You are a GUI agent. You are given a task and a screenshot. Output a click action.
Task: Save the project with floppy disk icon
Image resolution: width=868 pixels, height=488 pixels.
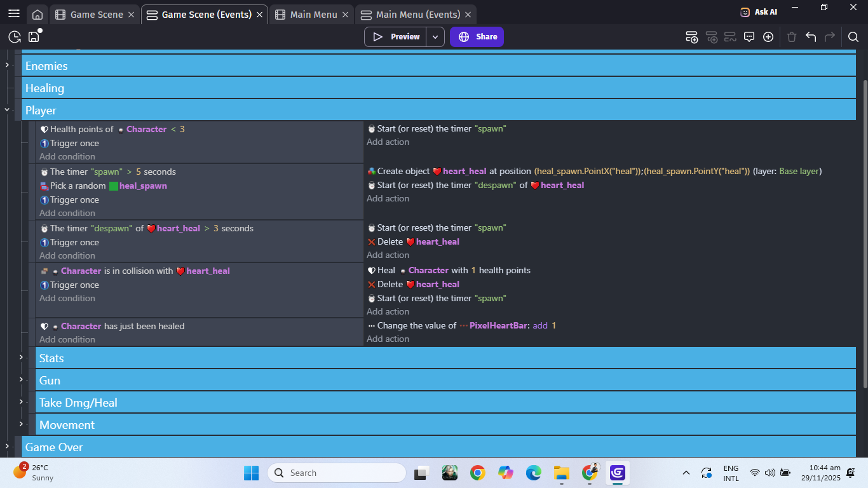tap(34, 37)
